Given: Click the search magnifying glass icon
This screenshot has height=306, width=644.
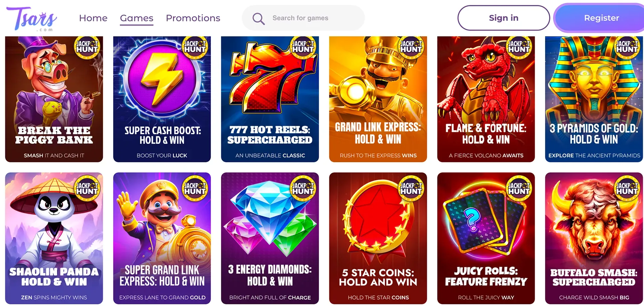Looking at the screenshot, I should [258, 18].
